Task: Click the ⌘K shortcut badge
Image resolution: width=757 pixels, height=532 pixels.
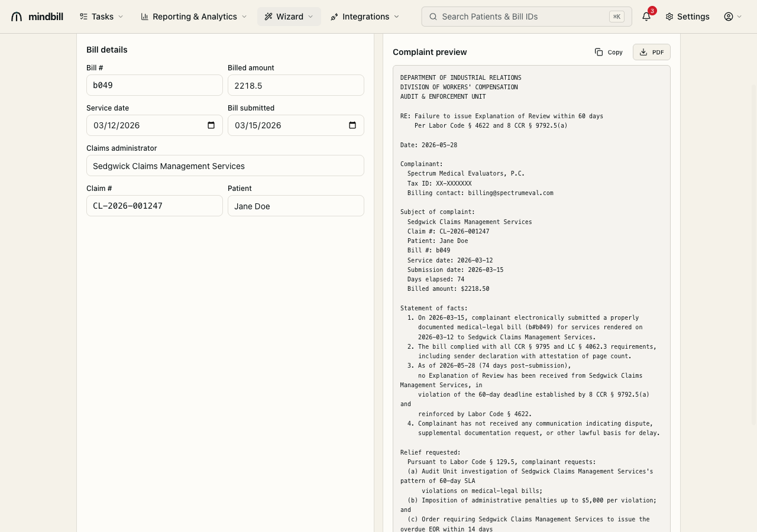Action: 617,17
